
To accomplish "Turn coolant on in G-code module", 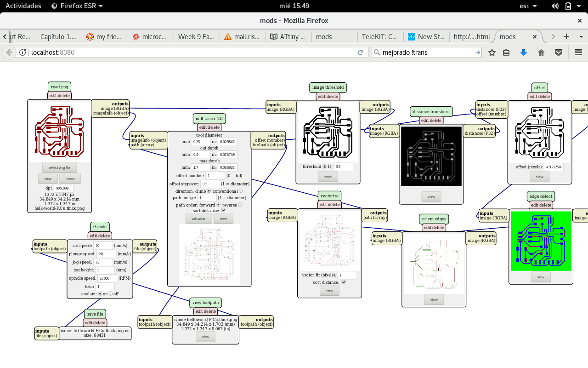I will [x=100, y=293].
